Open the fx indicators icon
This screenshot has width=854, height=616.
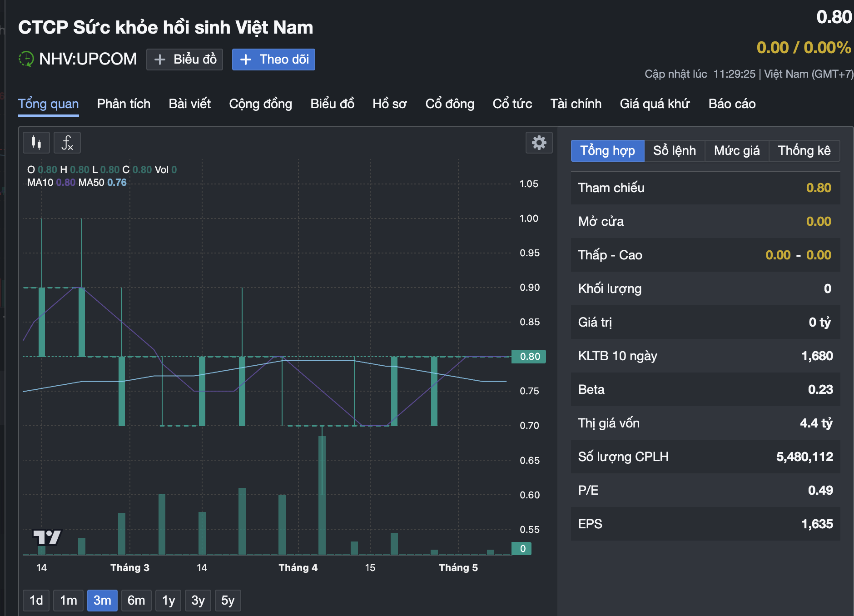click(67, 143)
